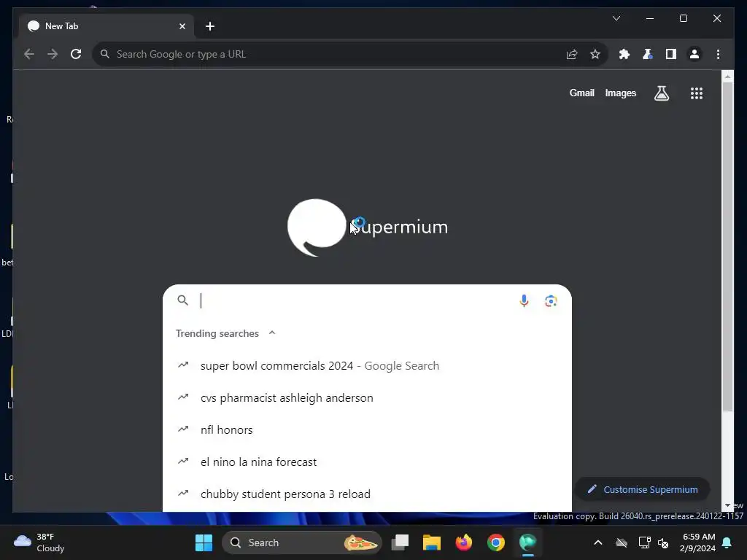Viewport: 747px width, 560px height.
Task: Click the browser forward arrow
Action: coord(53,54)
